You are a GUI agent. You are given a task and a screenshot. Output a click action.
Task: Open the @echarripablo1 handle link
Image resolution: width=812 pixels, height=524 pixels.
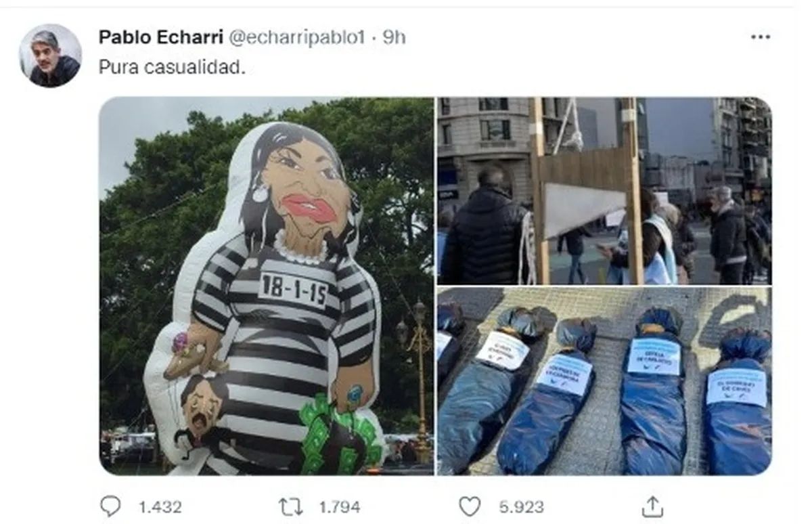297,37
